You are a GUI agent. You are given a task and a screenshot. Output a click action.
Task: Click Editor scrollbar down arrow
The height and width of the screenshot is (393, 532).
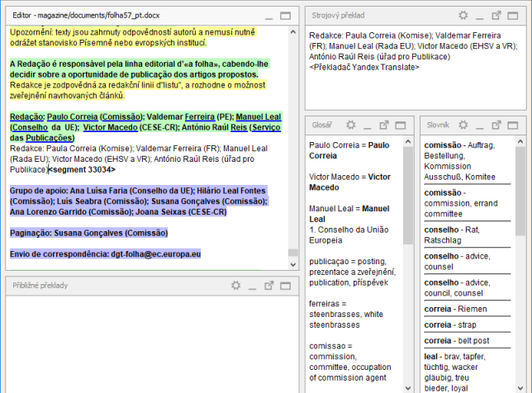tap(293, 264)
